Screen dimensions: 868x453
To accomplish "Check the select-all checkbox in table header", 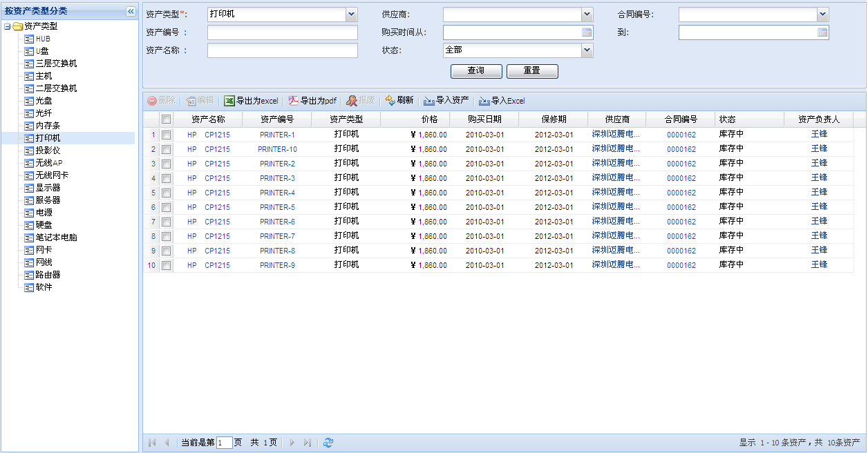I will tap(166, 119).
